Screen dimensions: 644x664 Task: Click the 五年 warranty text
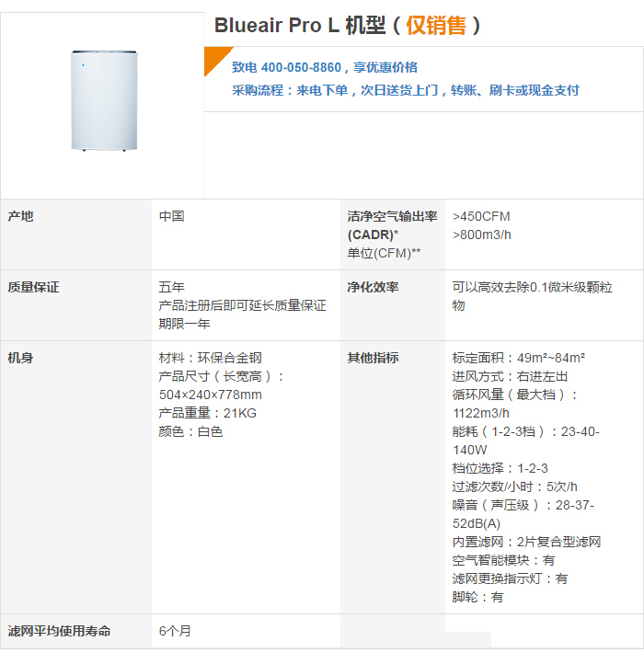172,287
